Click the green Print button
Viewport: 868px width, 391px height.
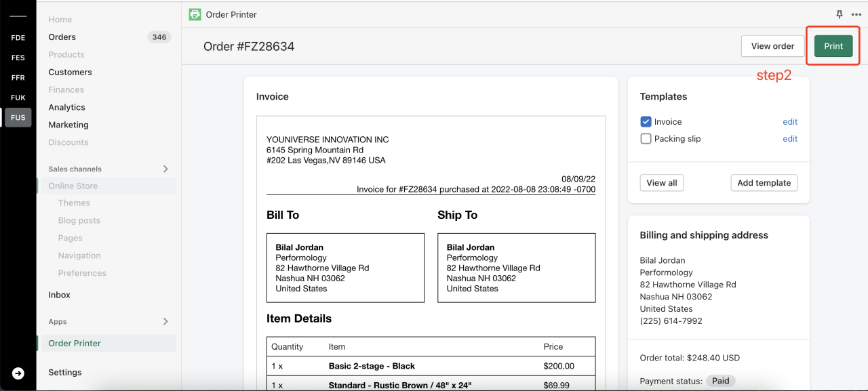[833, 46]
